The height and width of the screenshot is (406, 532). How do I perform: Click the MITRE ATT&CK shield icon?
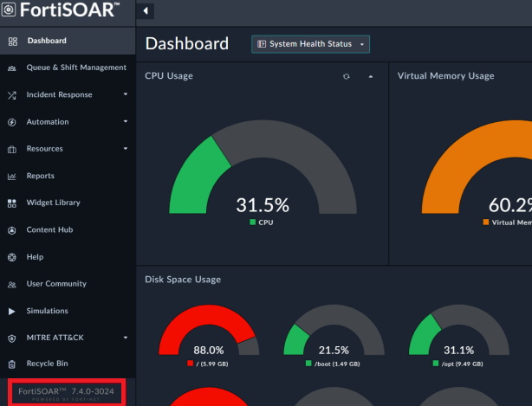[12, 338]
